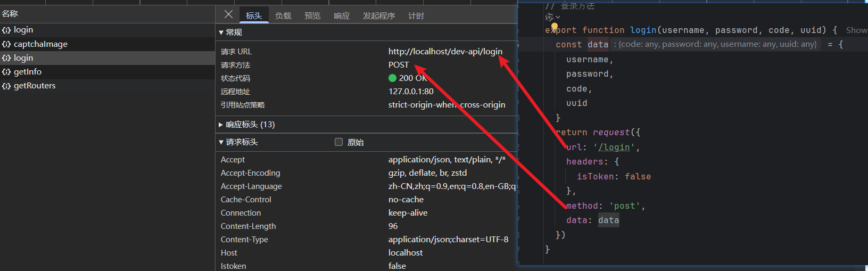
Task: Click the Accept header name
Action: (233, 159)
